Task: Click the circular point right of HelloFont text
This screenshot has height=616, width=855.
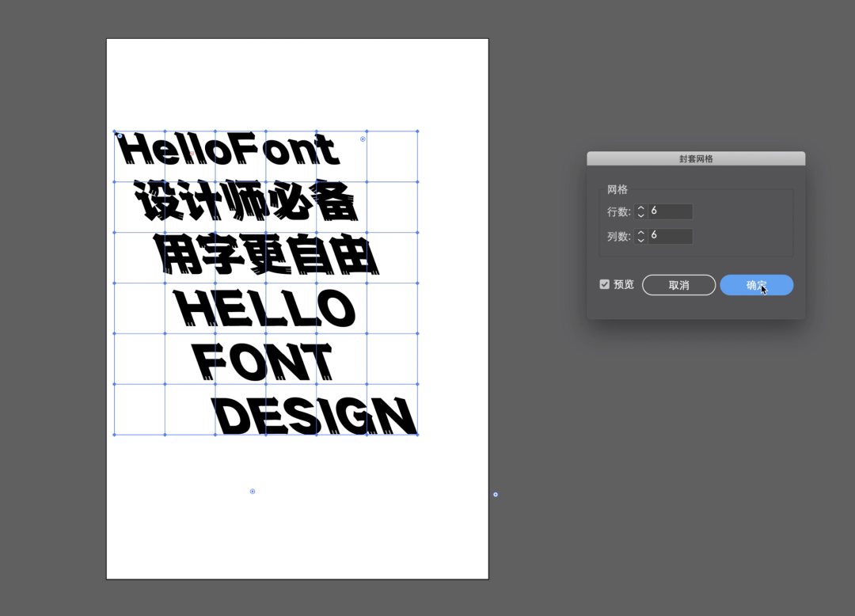Action: tap(363, 139)
